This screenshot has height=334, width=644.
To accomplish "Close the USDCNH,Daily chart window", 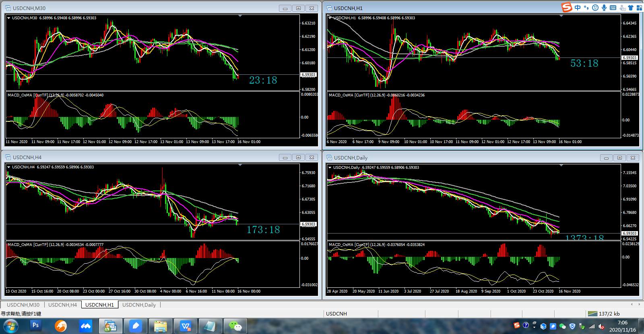I will [x=633, y=158].
